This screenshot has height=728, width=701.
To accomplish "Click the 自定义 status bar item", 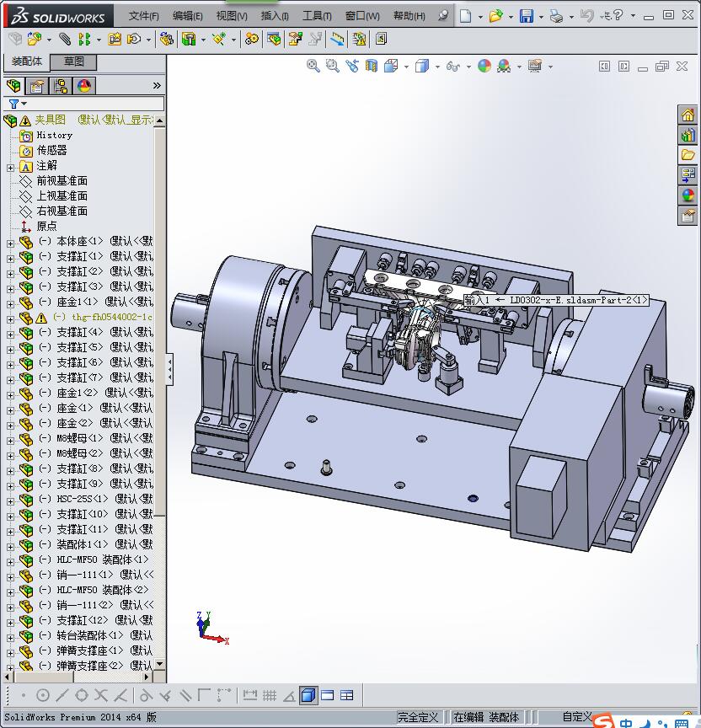I will (x=577, y=717).
